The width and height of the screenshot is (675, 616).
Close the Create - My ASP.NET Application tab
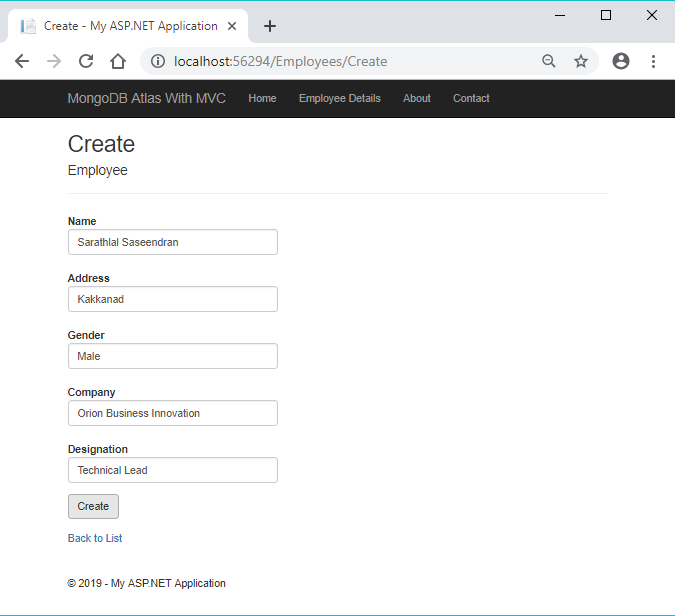232,26
